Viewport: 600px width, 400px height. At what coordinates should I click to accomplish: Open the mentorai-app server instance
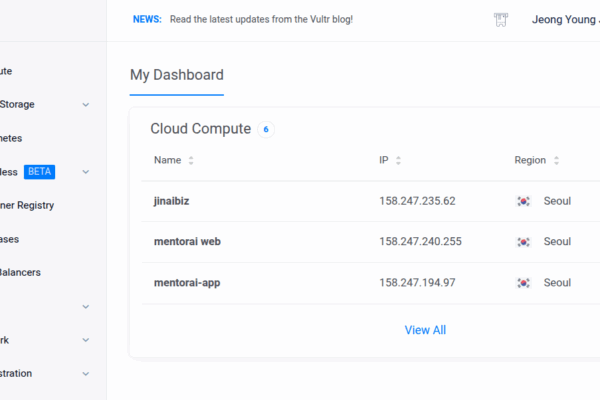pos(187,283)
